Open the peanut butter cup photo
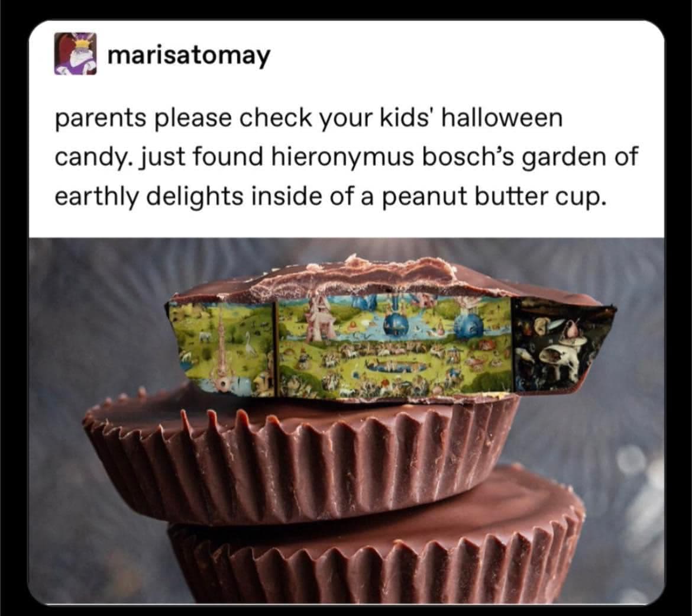Screen dimensions: 692x616 point(347,421)
